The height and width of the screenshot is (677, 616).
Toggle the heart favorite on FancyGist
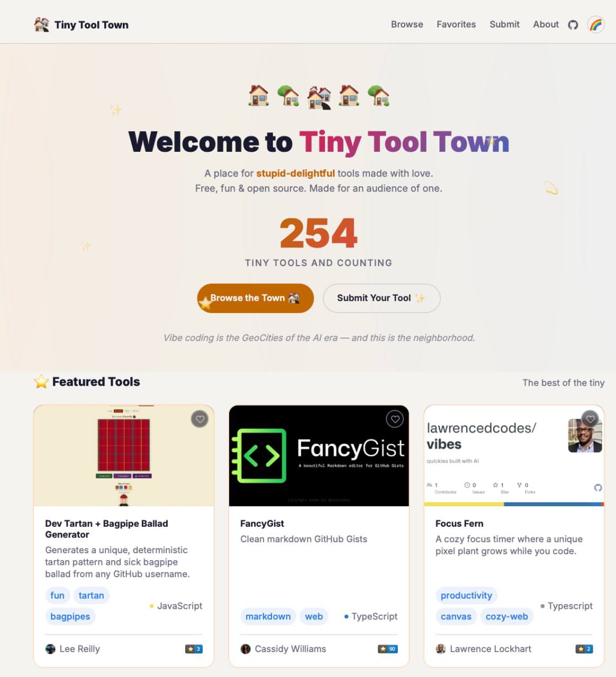(395, 419)
